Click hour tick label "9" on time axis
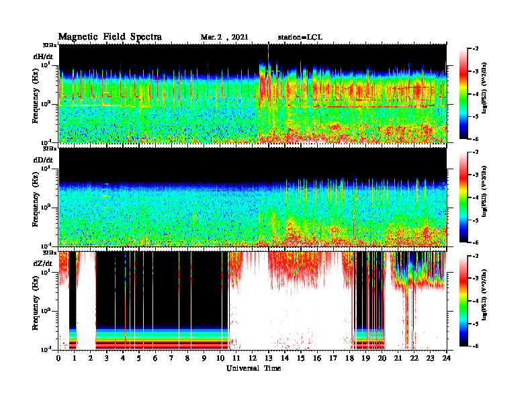The width and height of the screenshot is (532, 411). [x=204, y=358]
